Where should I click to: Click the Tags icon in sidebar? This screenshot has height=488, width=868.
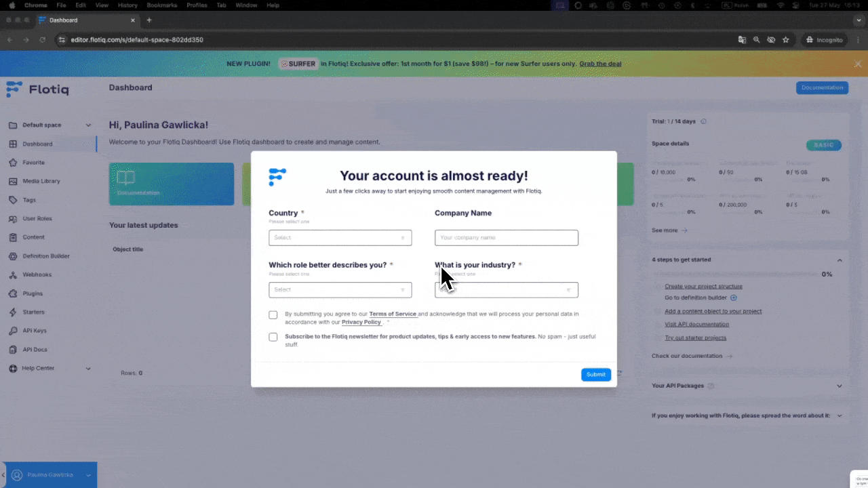click(13, 200)
